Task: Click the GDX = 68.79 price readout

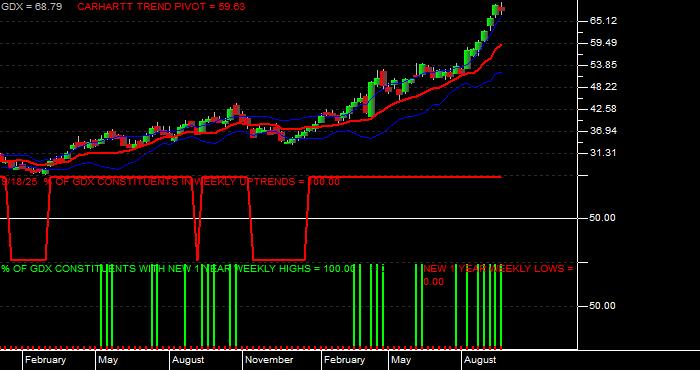Action: (x=31, y=7)
